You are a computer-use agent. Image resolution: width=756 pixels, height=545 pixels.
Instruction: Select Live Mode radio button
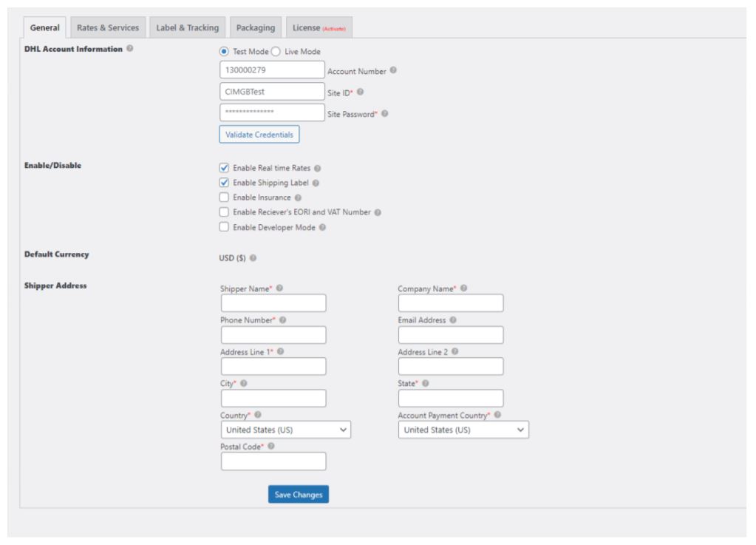tap(276, 51)
